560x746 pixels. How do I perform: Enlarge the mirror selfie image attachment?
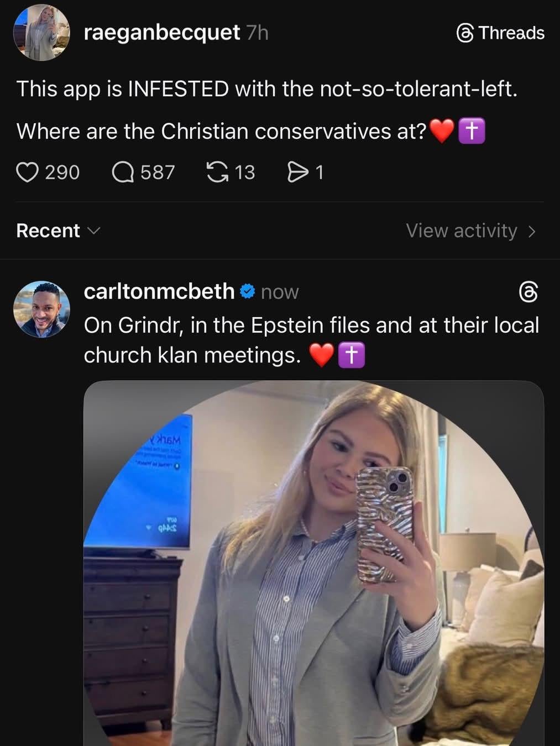pyautogui.click(x=313, y=563)
